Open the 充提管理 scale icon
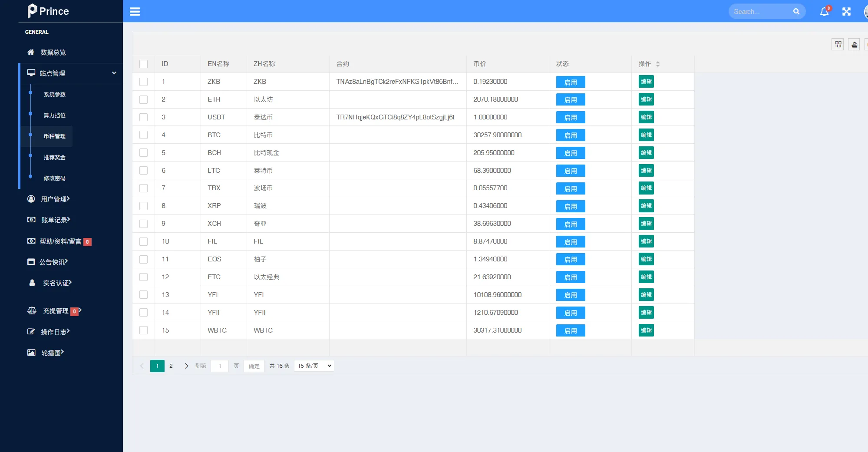 (x=31, y=310)
